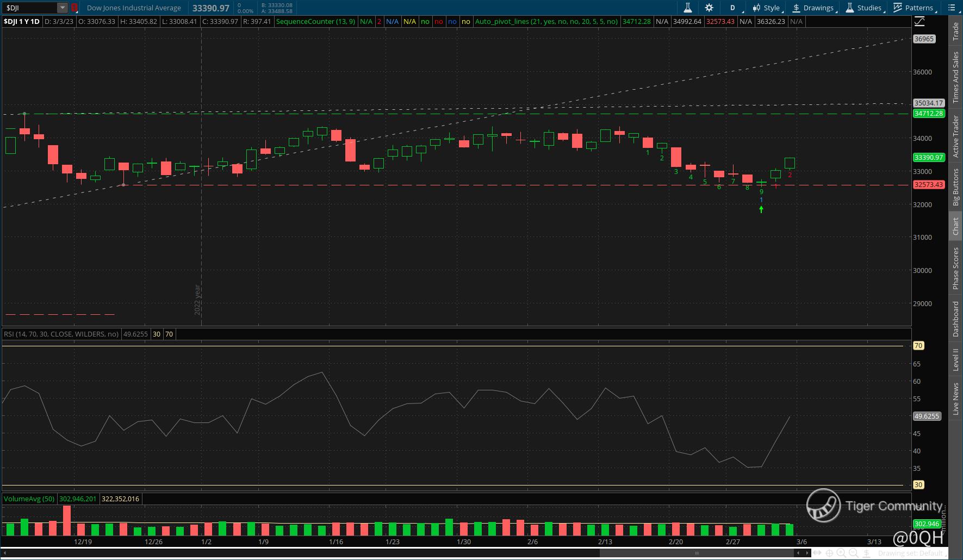The width and height of the screenshot is (963, 560).
Task: Click the 322,352,016 volume average value
Action: (120, 499)
